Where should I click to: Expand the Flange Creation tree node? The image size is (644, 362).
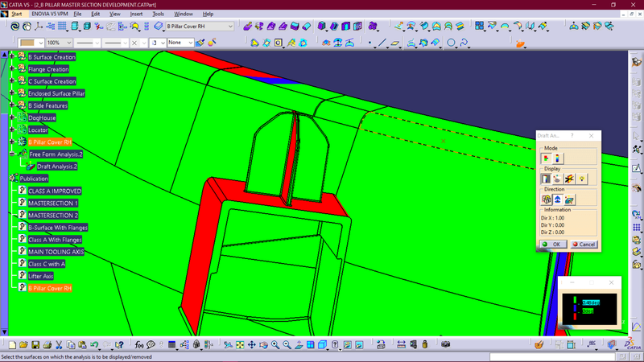point(12,68)
